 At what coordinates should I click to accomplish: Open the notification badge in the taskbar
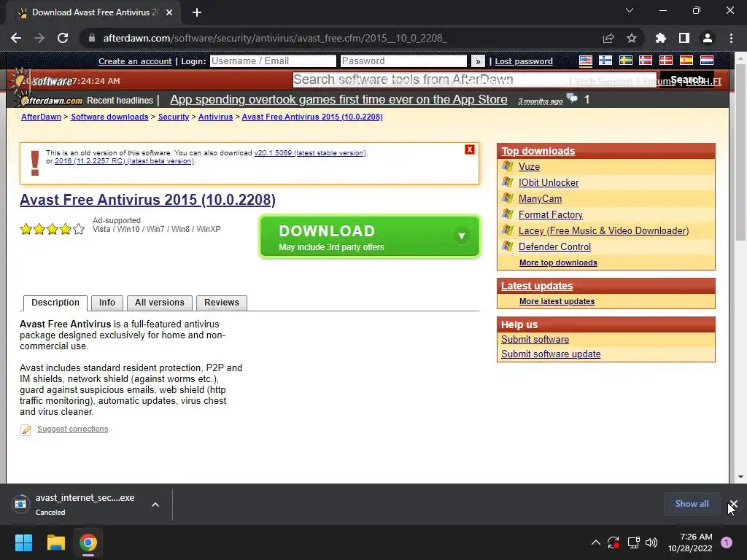point(726,542)
